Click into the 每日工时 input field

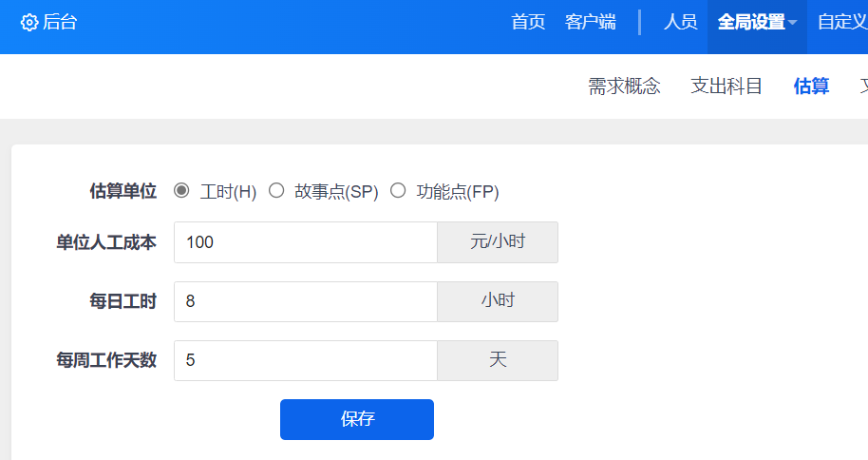(x=305, y=301)
